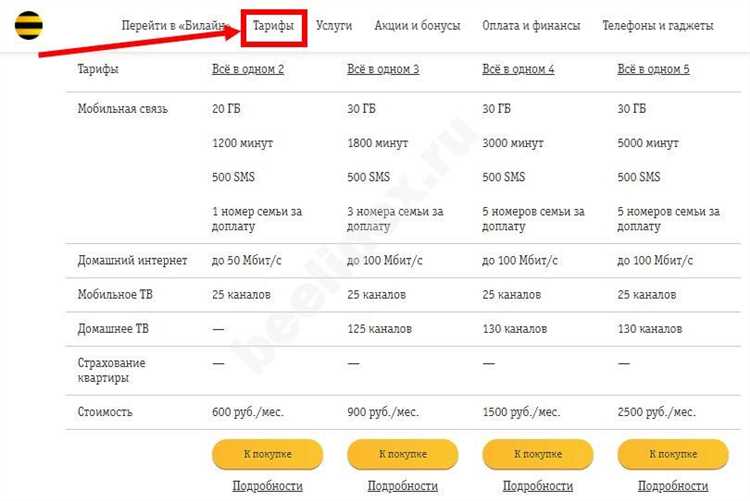Click К покупке under 1500 руб./мес.
This screenshot has height=501, width=750.
coord(538,454)
